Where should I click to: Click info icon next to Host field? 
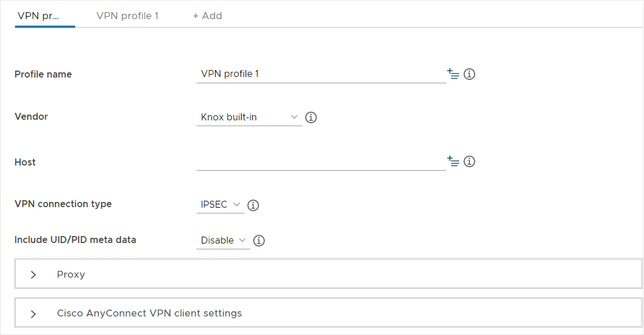coord(469,161)
